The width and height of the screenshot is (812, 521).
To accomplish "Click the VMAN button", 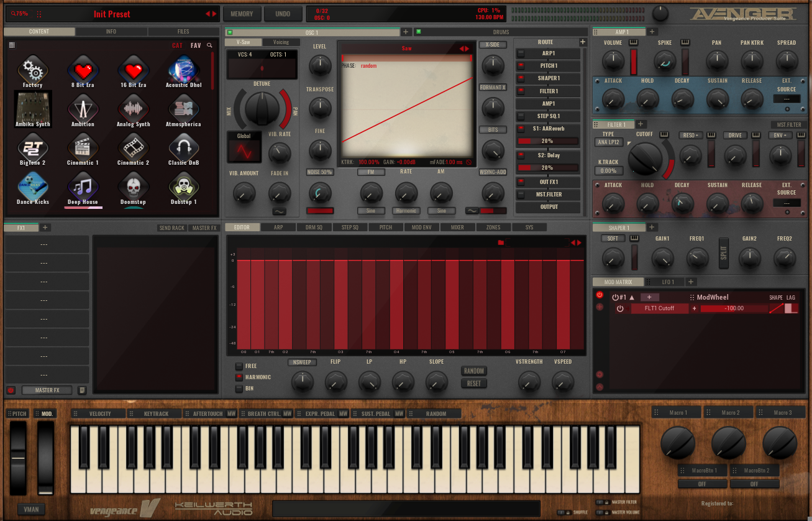I will click(31, 509).
